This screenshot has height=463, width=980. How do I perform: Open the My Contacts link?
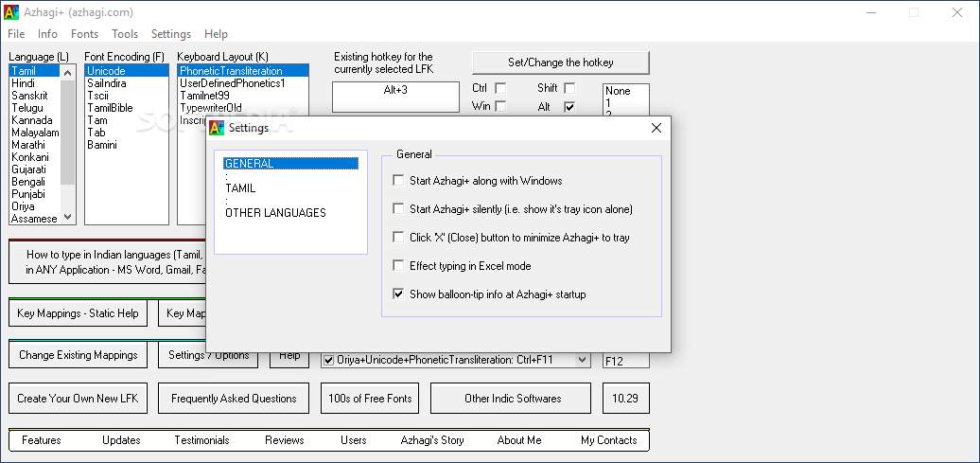pyautogui.click(x=609, y=440)
